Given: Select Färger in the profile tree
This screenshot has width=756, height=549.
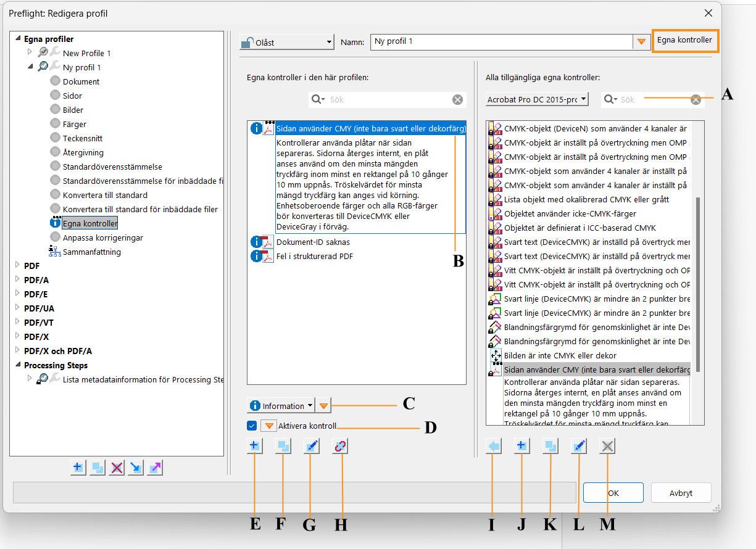Looking at the screenshot, I should 75,124.
